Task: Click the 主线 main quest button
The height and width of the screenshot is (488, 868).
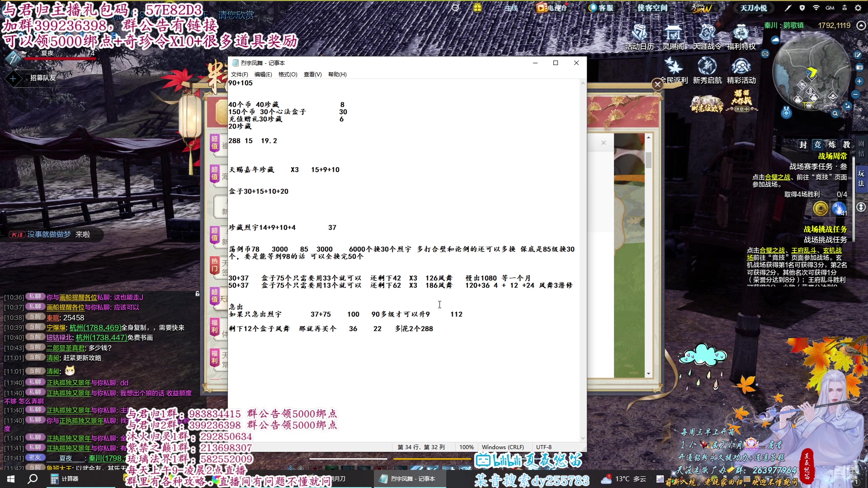Action: (x=511, y=8)
